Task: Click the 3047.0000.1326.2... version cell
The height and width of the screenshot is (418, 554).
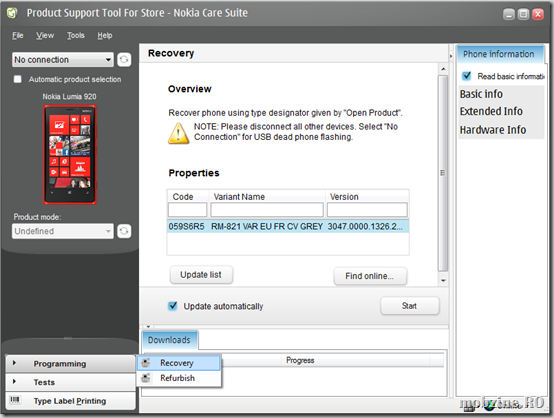Action: tap(365, 226)
